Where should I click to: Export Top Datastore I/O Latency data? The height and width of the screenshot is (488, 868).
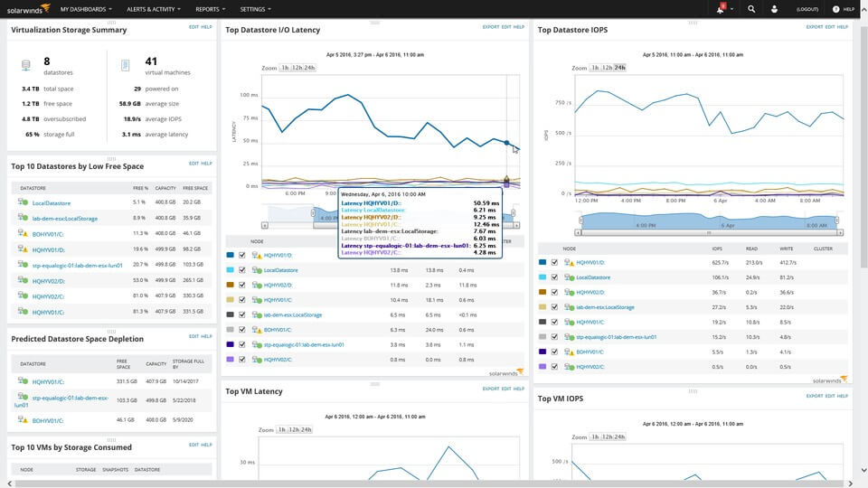pos(490,26)
